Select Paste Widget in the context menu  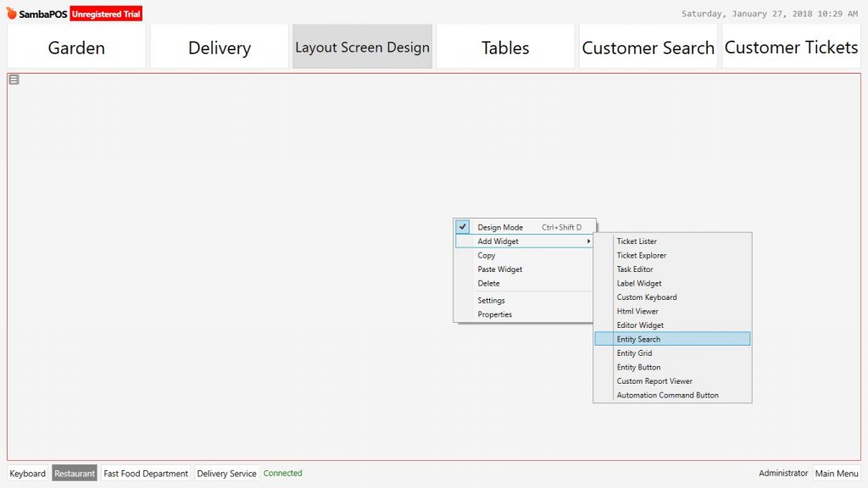tap(500, 269)
